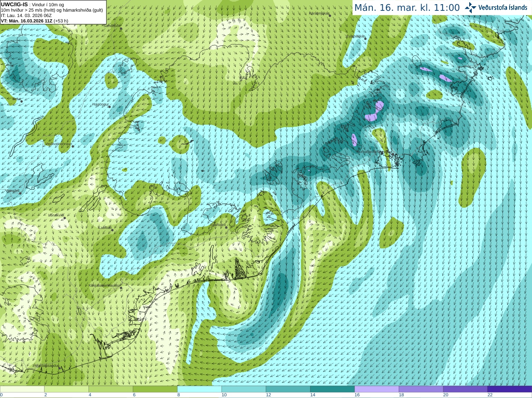Viewport: 532px width, 398px height.
Task: Click the Lónakvísl station label
Action: click(x=56, y=215)
